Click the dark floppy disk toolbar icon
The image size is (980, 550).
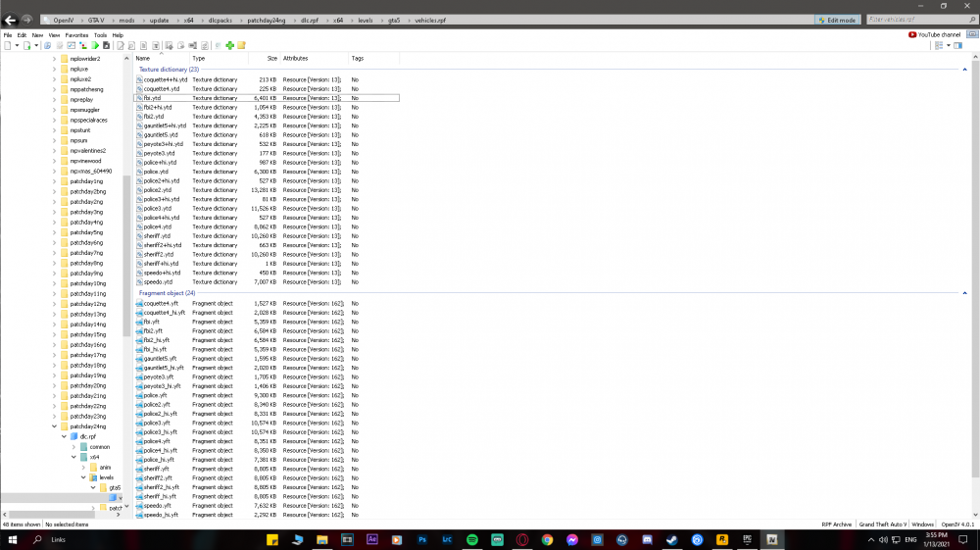(106, 46)
